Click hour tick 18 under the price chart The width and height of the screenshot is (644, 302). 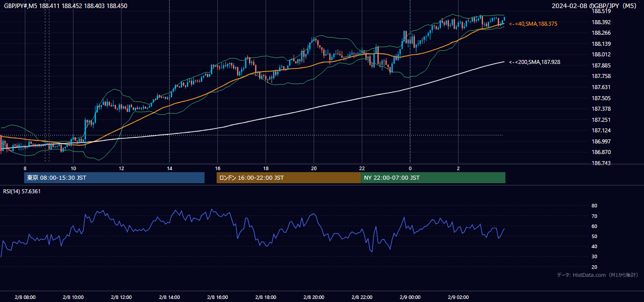pos(266,168)
